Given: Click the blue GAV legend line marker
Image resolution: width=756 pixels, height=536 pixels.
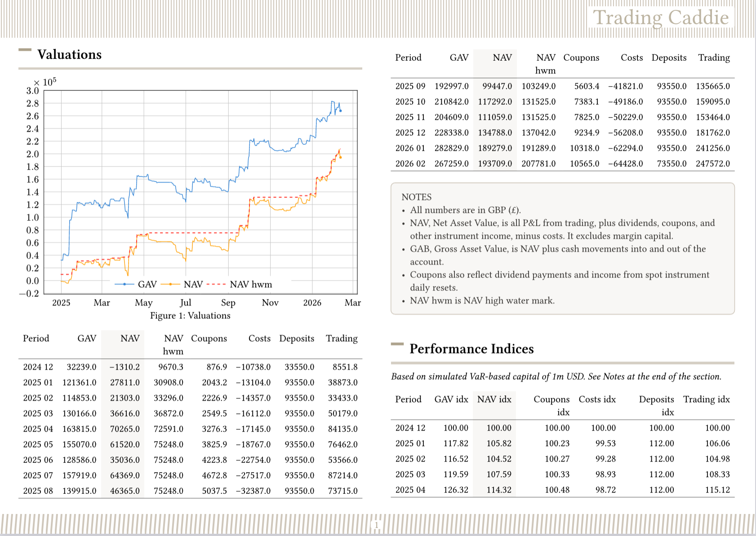Looking at the screenshot, I should [x=125, y=284].
